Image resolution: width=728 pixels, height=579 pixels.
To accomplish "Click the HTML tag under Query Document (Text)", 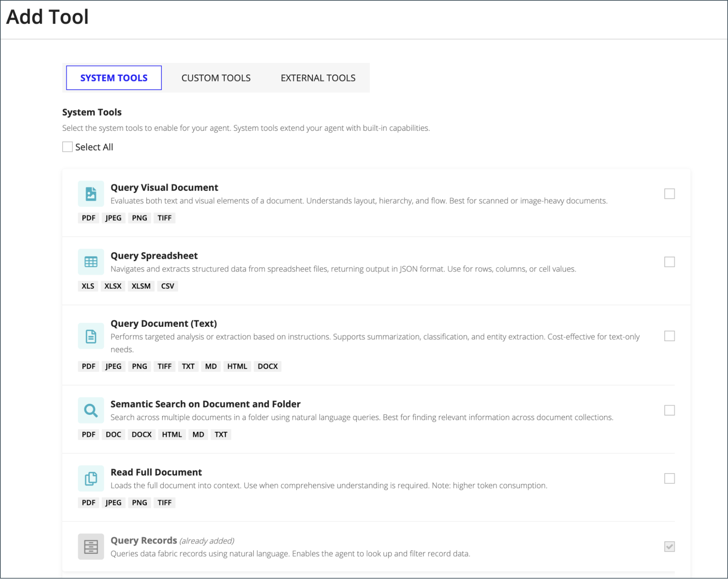I will click(x=237, y=366).
